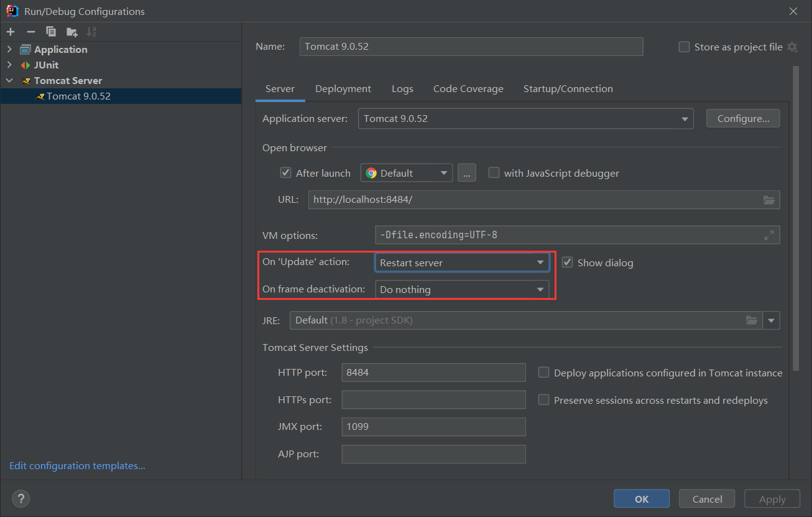Open JRE dropdown arrow

click(x=772, y=320)
